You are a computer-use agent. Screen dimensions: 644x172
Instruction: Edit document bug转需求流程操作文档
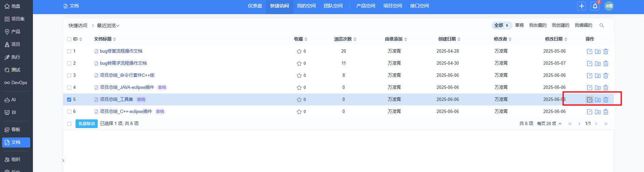tap(589, 63)
